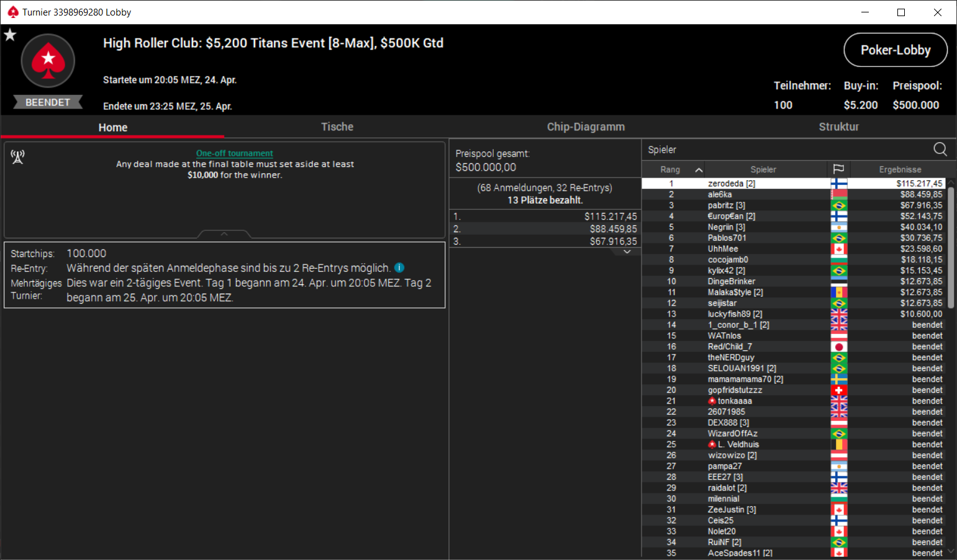Screen dimensions: 957x560
Task: Follow the One-off tournament link
Action: (x=235, y=153)
